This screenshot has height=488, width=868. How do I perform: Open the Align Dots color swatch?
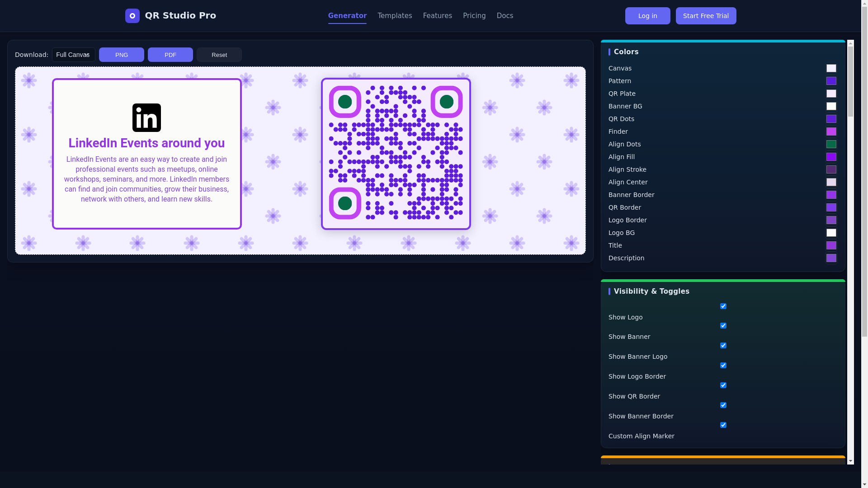(831, 144)
